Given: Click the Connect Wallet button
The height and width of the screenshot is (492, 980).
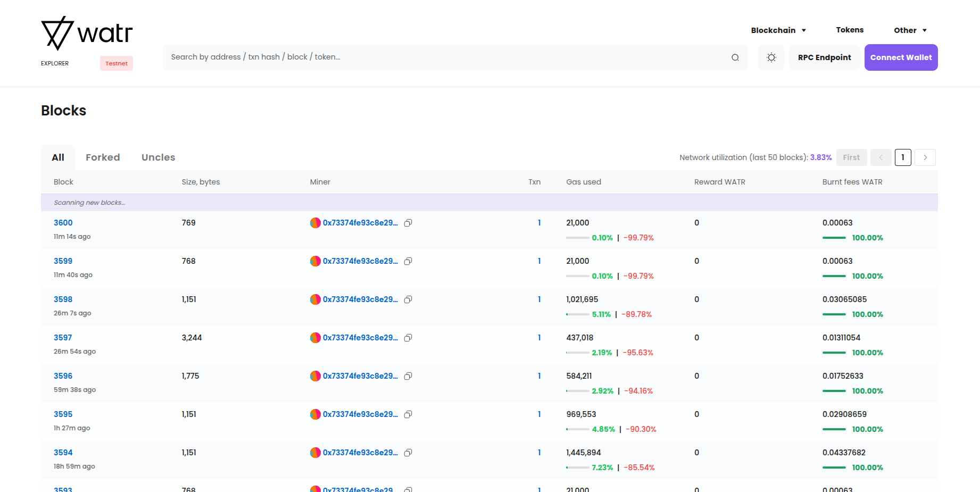Looking at the screenshot, I should click(901, 57).
